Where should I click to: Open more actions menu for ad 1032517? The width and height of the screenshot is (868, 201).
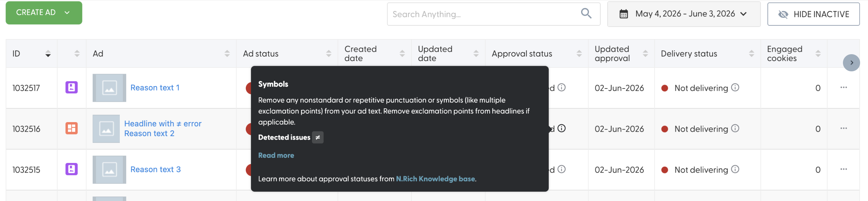pos(844,87)
